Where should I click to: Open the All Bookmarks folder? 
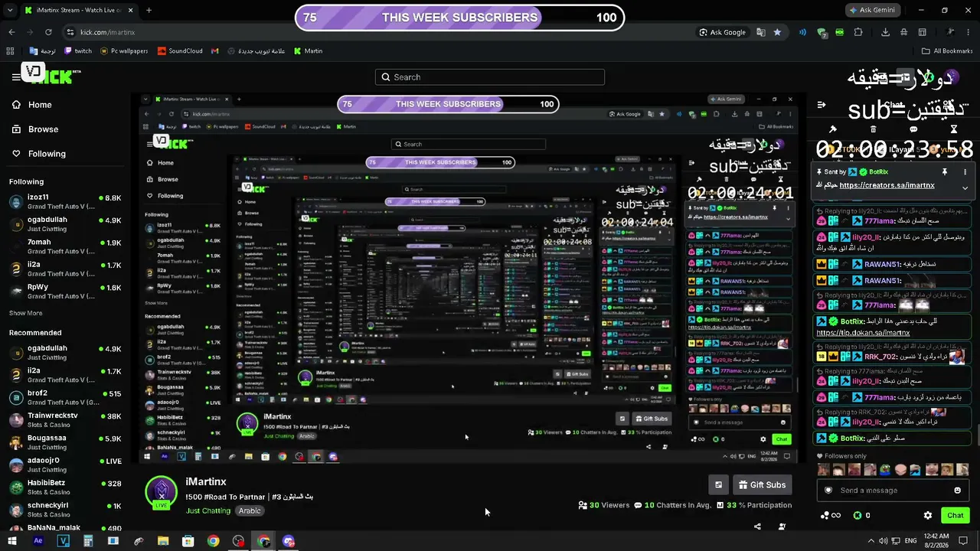tap(947, 51)
